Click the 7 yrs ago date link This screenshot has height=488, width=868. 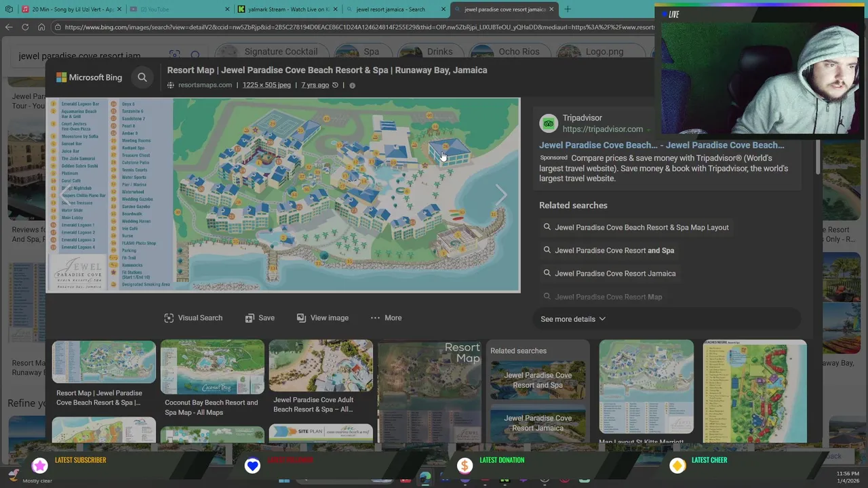point(315,85)
